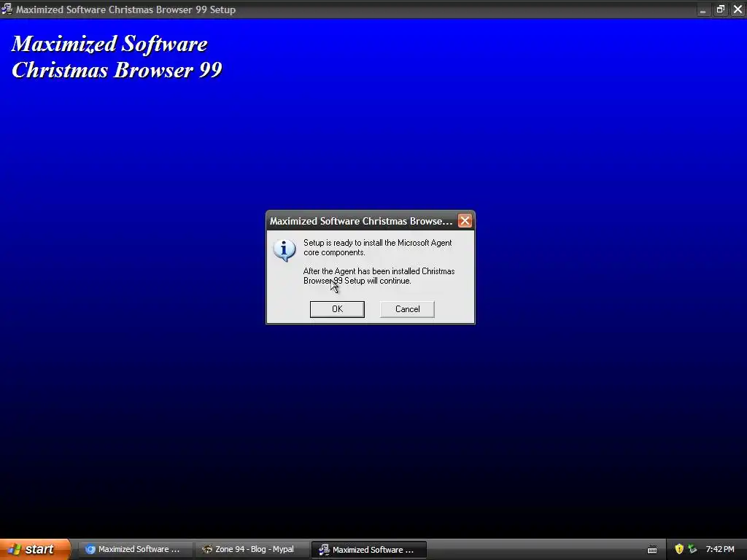The height and width of the screenshot is (560, 747).
Task: Close the main Christmas Browser 99 Setup window
Action: [738, 9]
